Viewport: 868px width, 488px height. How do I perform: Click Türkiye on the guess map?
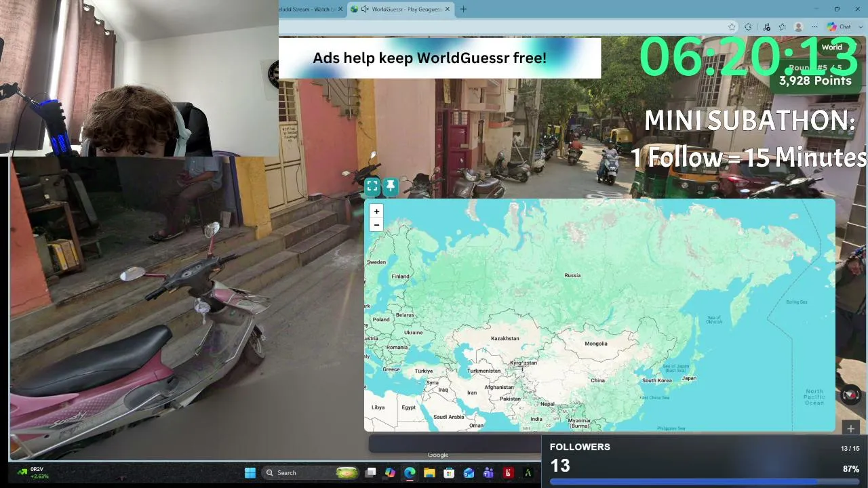tap(424, 371)
